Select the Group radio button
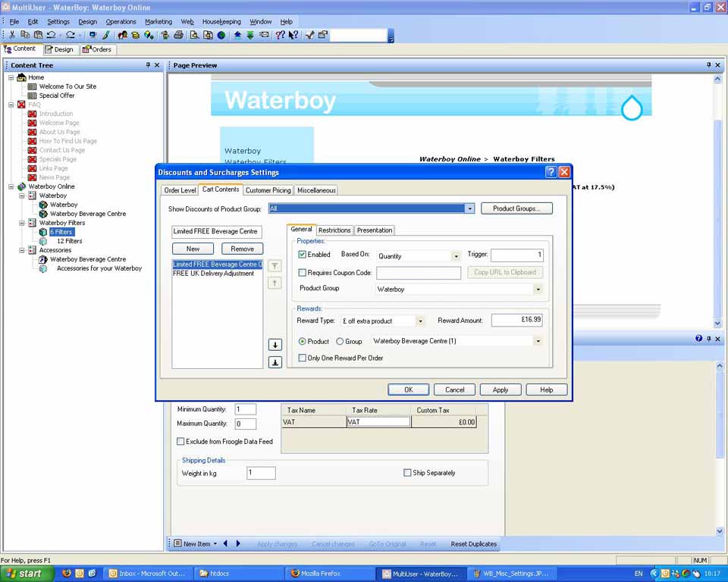 (x=340, y=342)
